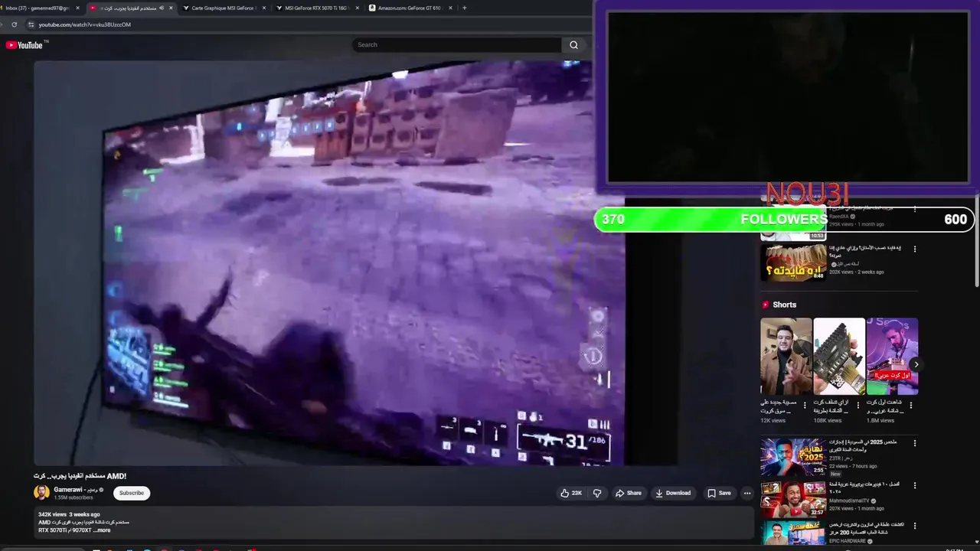The height and width of the screenshot is (551, 980).
Task: Switch to the Carte Graphique MSI GeForce tab
Action: click(223, 8)
